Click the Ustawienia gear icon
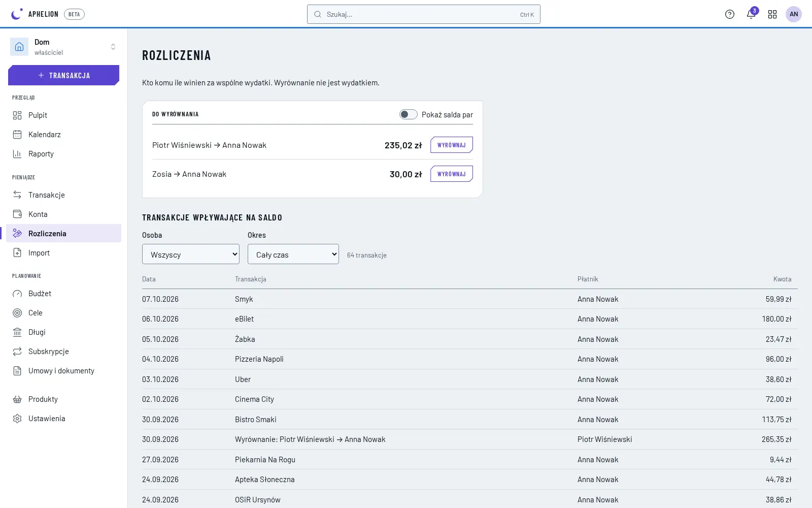Screen dimensions: 812x508 (17, 419)
